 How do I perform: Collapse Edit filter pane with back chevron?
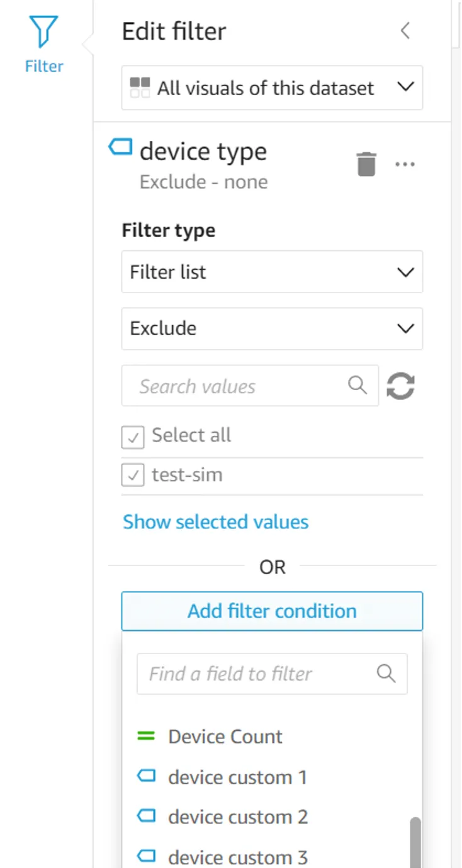[x=406, y=30]
